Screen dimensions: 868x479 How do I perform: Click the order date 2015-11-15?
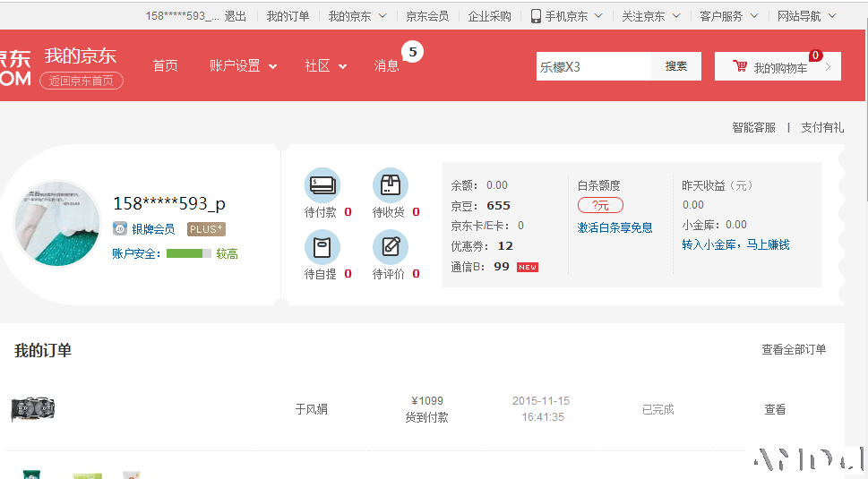coord(541,400)
